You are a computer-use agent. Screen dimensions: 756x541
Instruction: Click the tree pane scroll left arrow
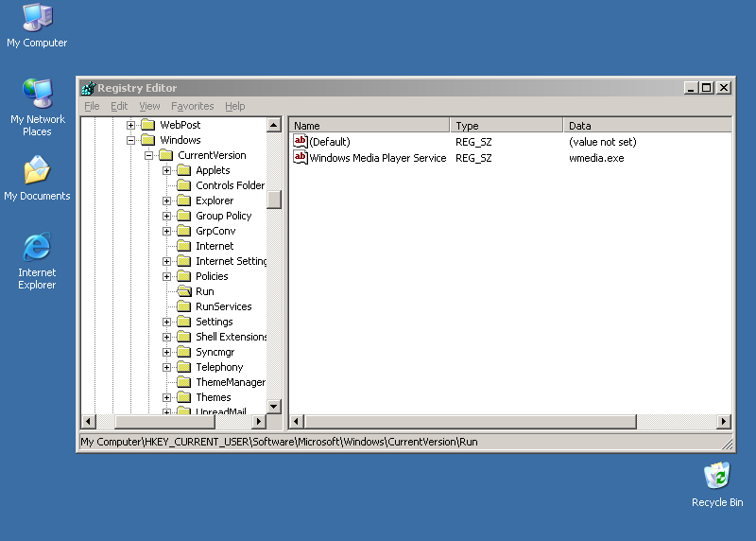(88, 421)
